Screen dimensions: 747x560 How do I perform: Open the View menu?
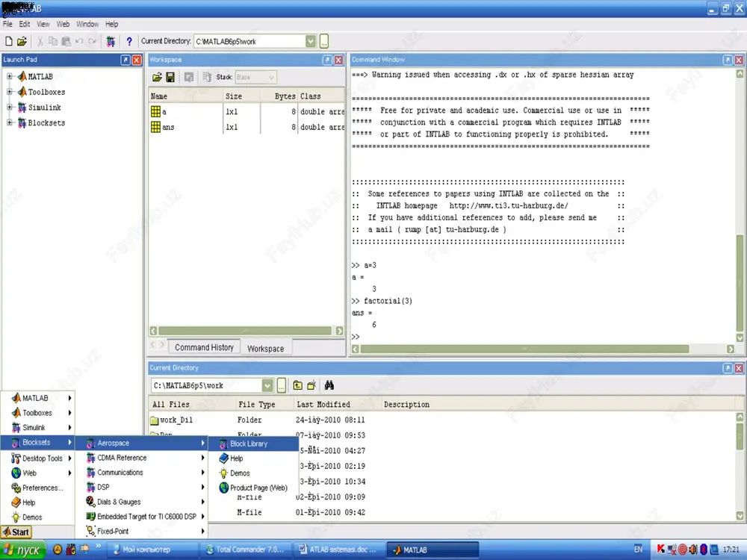43,24
